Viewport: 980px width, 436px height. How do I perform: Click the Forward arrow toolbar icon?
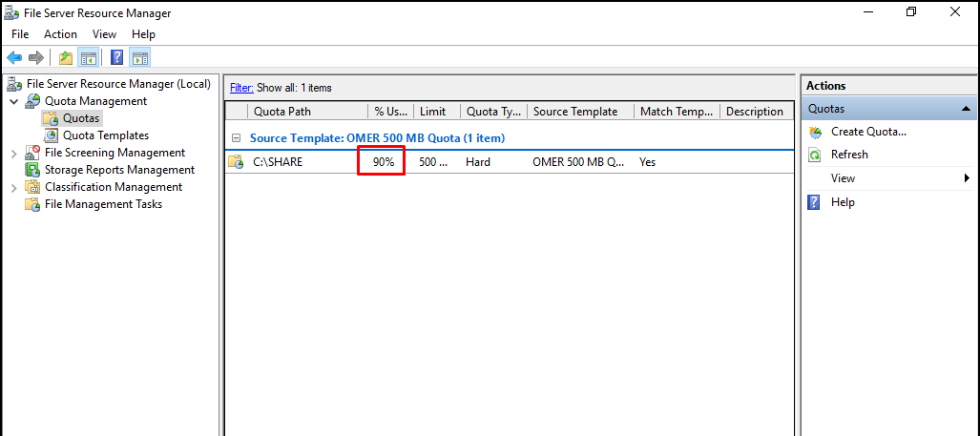[36, 58]
